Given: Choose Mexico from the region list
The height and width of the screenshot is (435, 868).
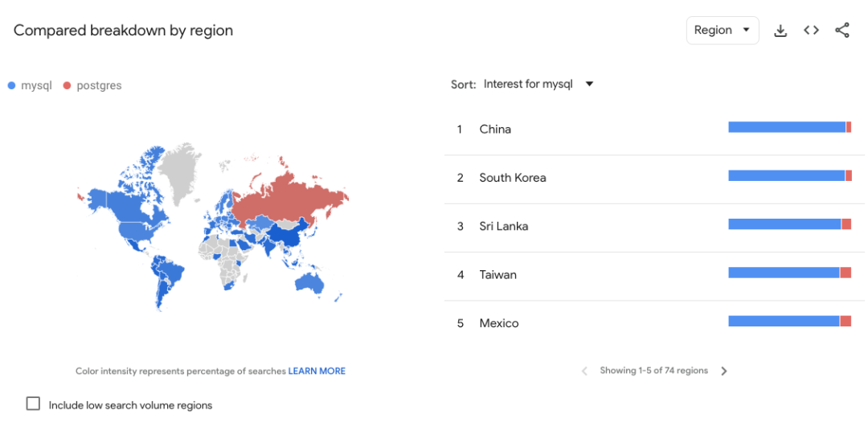Looking at the screenshot, I should pyautogui.click(x=498, y=323).
